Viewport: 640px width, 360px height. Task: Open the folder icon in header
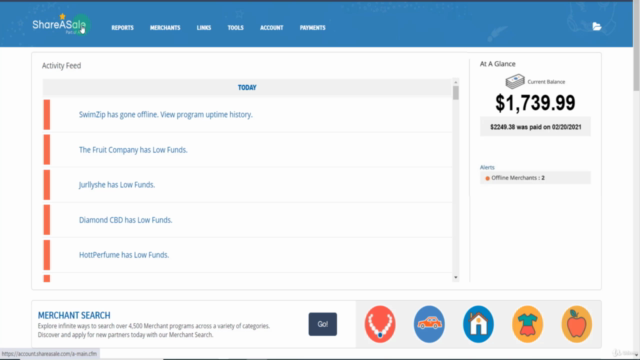coord(597,27)
